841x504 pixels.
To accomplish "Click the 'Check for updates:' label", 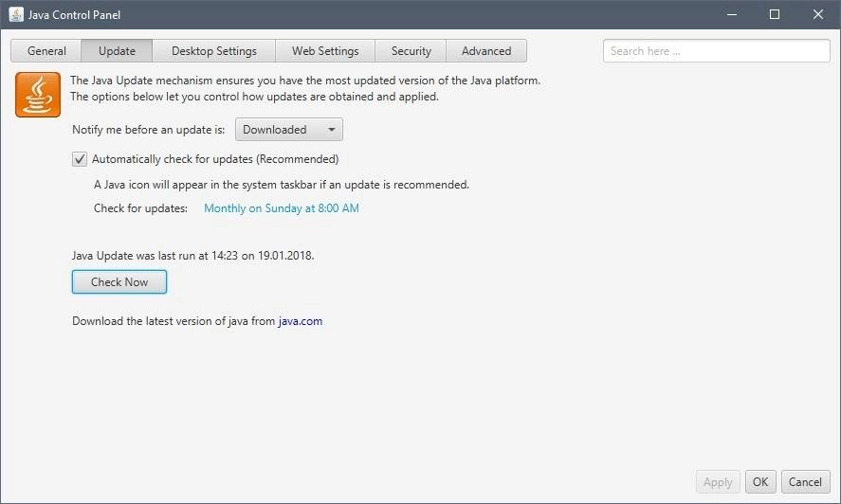I will click(x=140, y=208).
